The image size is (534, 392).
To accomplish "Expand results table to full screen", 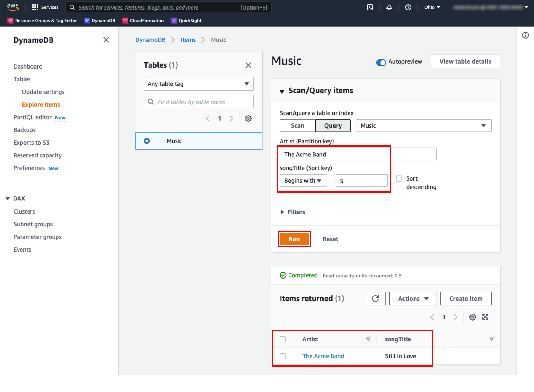I will click(485, 317).
